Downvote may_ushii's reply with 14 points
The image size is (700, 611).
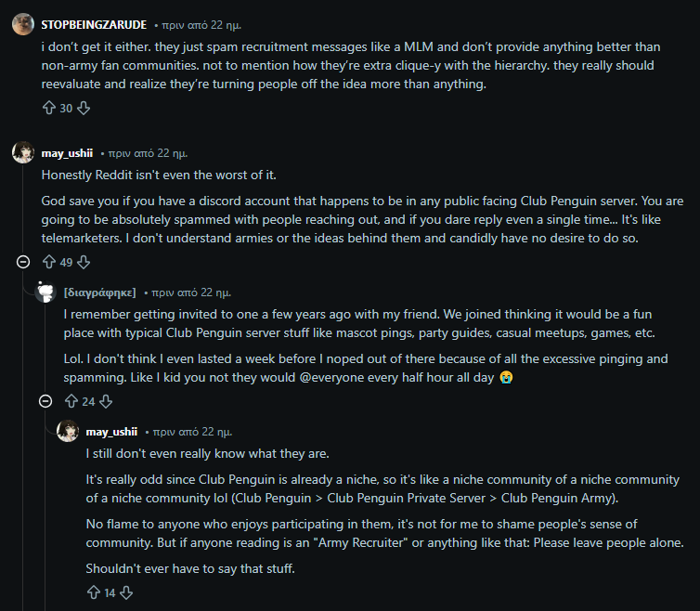coord(127,592)
